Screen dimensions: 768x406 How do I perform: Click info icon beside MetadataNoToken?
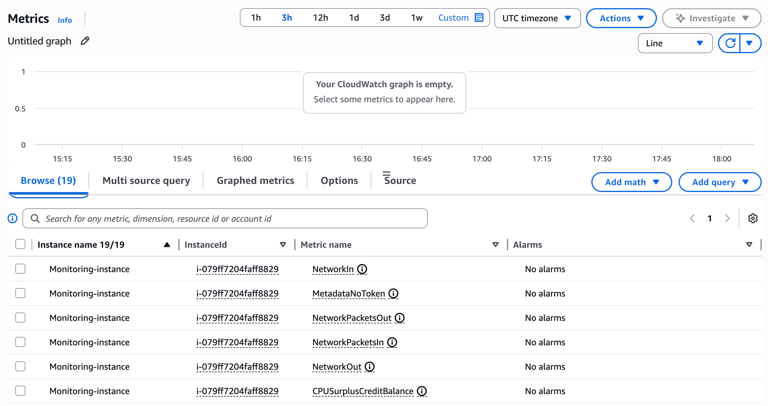[393, 294]
